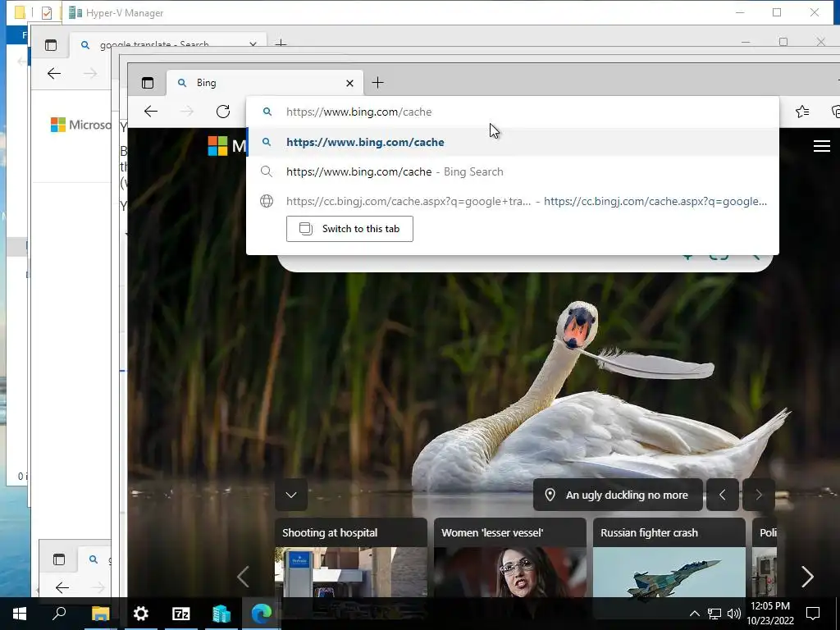Show previous Bing background image
This screenshot has height=630, width=840.
[x=722, y=495]
